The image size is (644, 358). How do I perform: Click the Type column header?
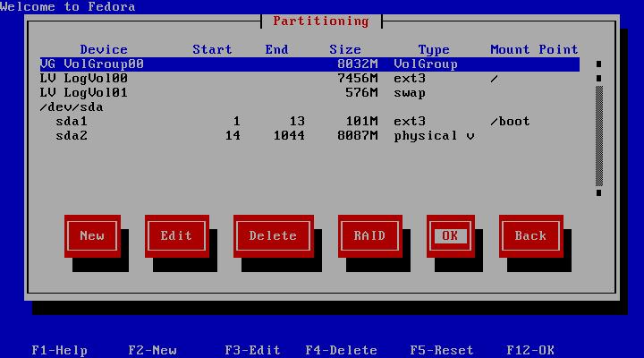434,50
